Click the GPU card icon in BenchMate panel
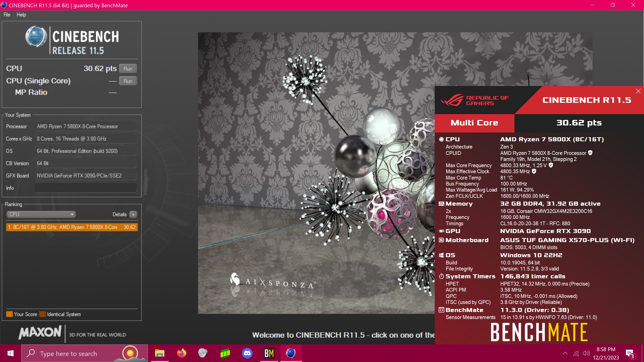Image resolution: width=644 pixels, height=362 pixels. click(441, 231)
